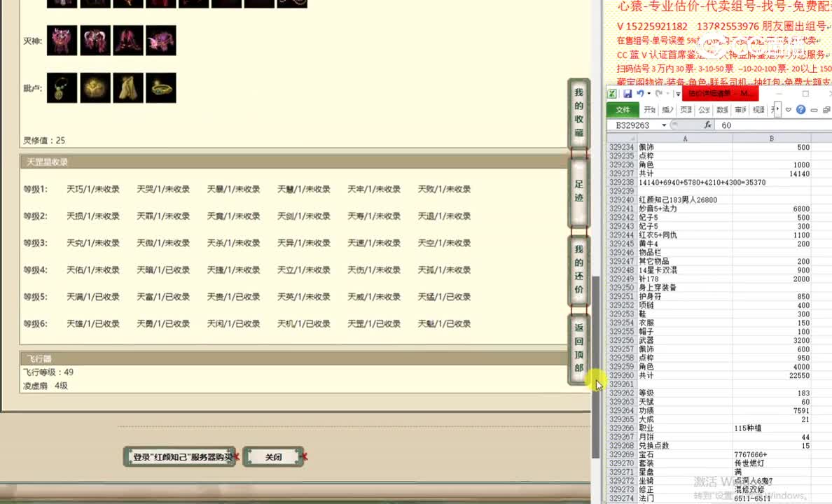
Task: Switch to the 文件 ribbon tab
Action: pyautogui.click(x=623, y=109)
